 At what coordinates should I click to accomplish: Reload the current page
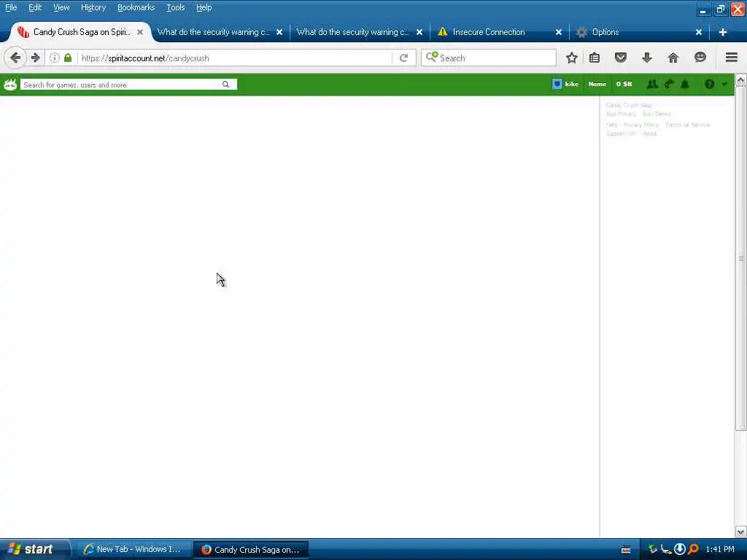pyautogui.click(x=404, y=58)
